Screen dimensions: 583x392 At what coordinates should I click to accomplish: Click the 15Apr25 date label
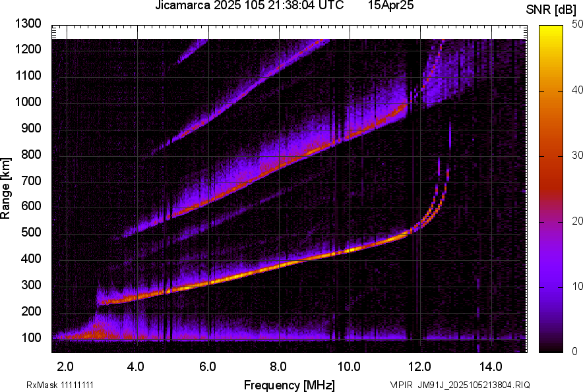(391, 5)
